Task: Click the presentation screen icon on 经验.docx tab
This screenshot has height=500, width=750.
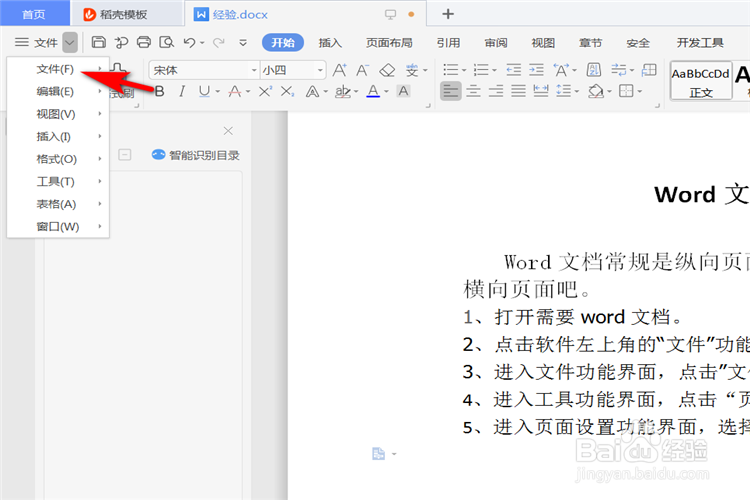Action: (390, 14)
